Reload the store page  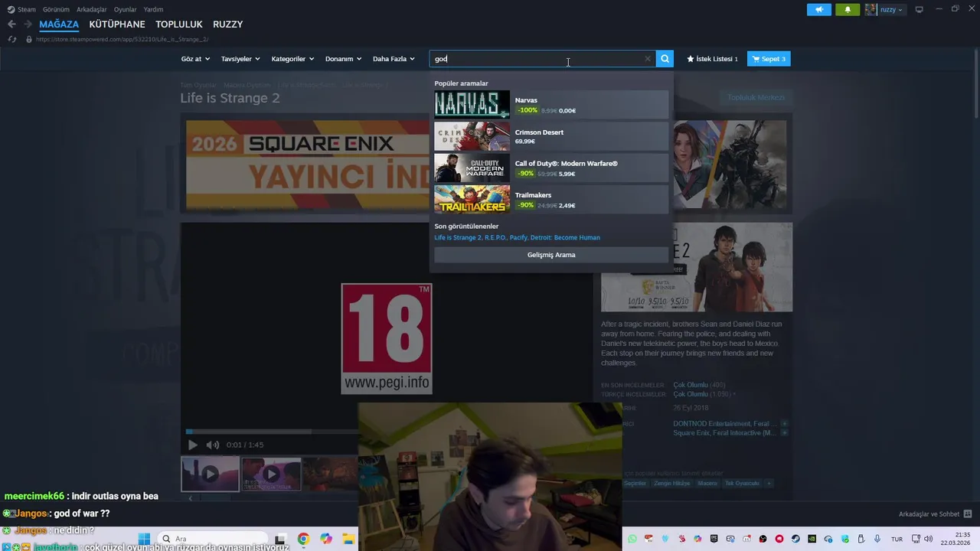click(11, 39)
